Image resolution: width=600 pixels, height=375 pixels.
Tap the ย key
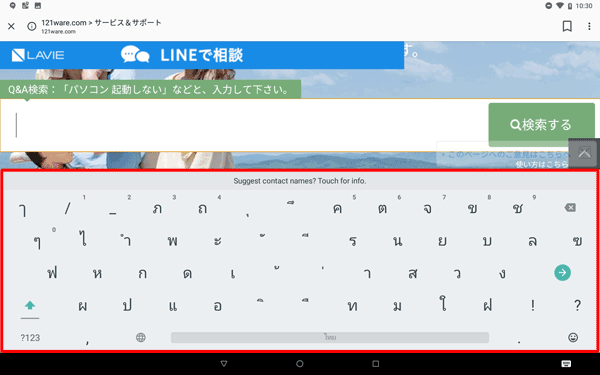[442, 241]
